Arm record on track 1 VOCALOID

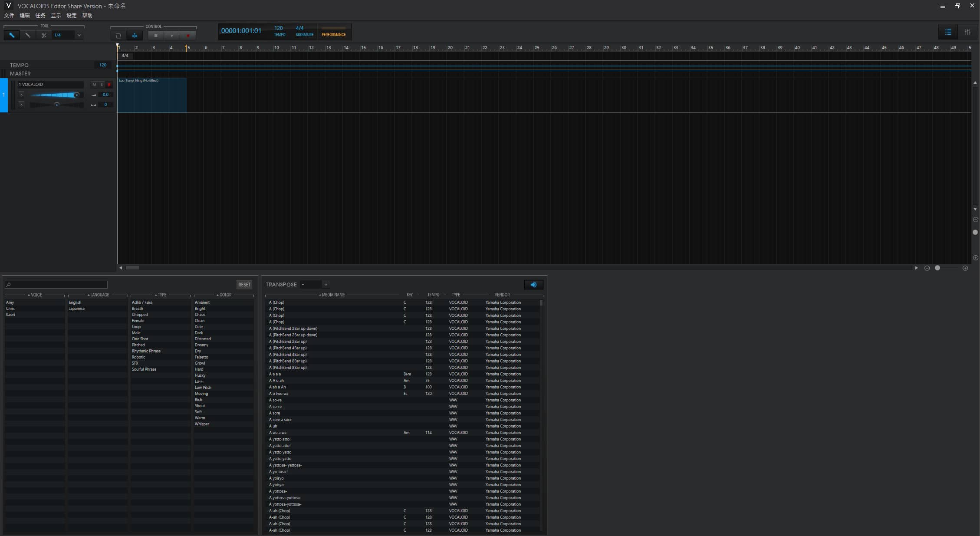point(109,85)
